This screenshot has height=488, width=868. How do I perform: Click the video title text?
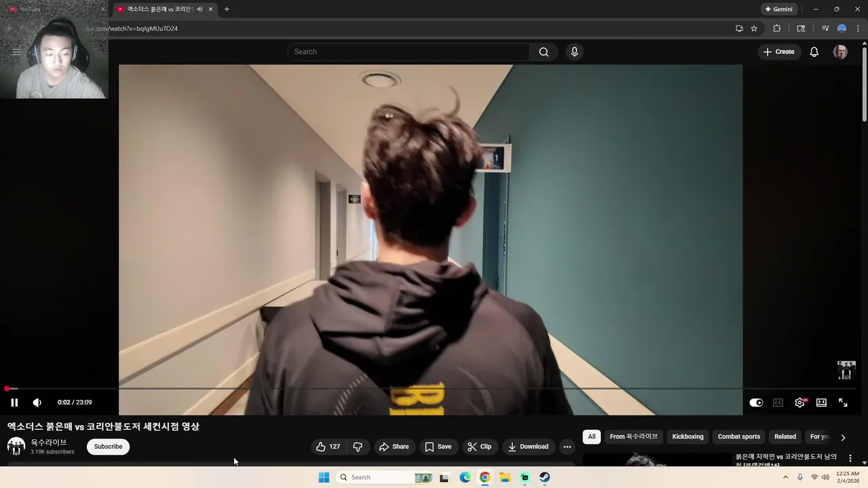click(103, 426)
